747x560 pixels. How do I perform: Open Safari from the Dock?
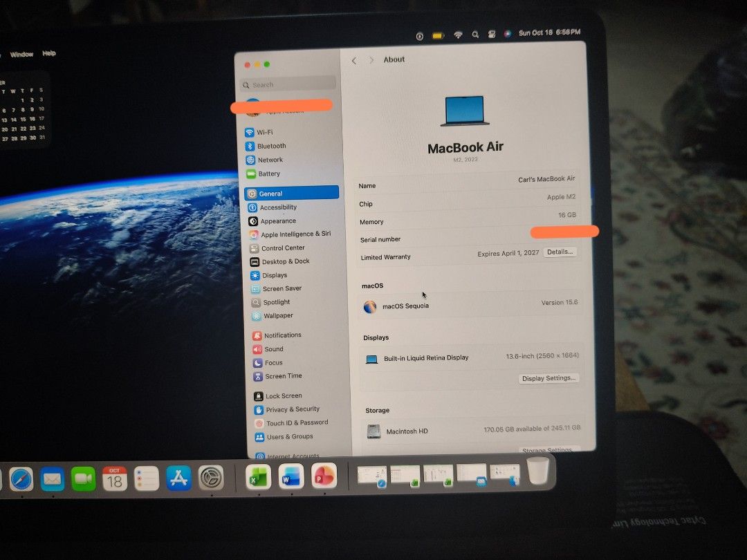point(21,478)
